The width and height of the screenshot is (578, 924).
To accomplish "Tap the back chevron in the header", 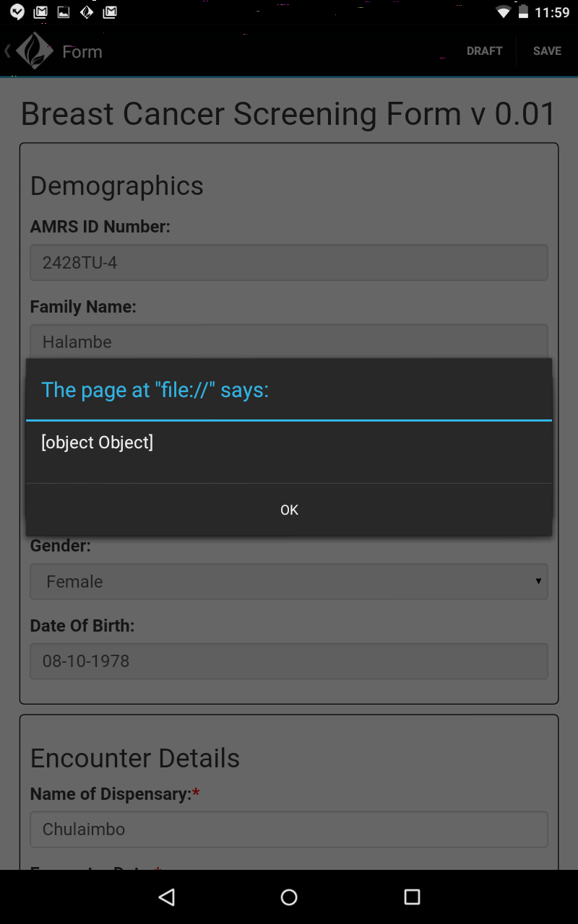I will [7, 51].
